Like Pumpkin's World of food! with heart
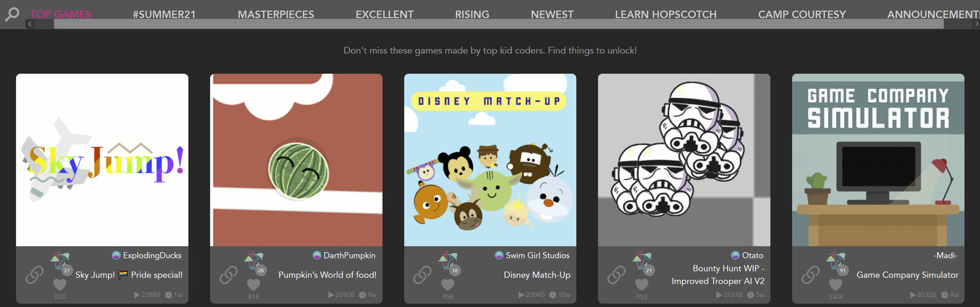This screenshot has width=980, height=307. [253, 284]
